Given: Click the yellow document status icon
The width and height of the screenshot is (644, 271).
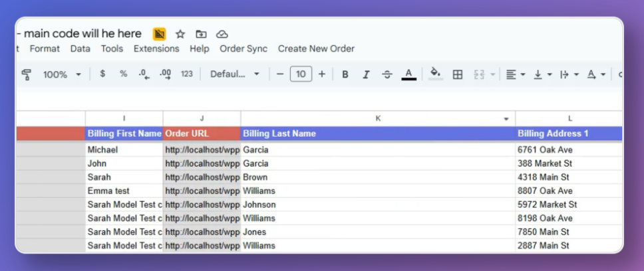Looking at the screenshot, I should [x=160, y=34].
